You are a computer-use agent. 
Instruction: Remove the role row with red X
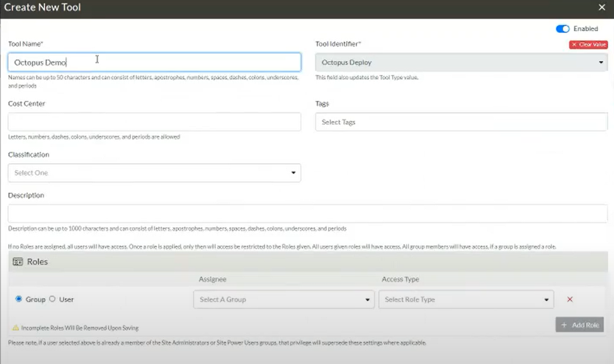pos(570,299)
